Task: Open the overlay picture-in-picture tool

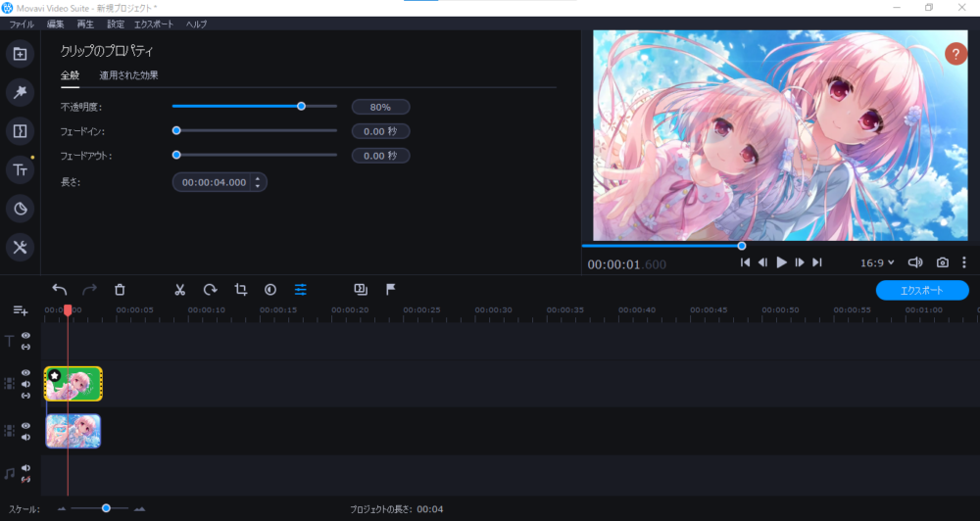Action: tap(361, 289)
